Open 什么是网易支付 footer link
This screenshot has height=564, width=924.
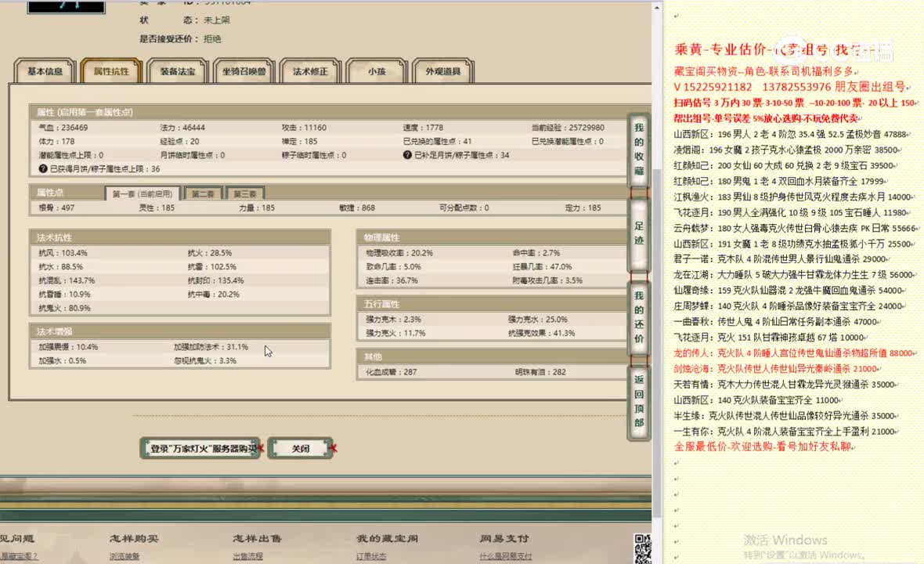point(506,555)
